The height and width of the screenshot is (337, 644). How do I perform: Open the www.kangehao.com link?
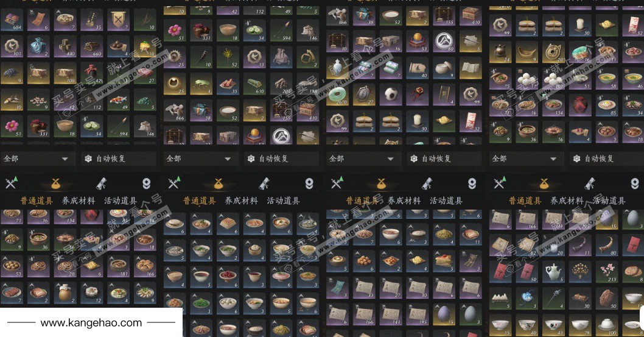[x=91, y=323]
